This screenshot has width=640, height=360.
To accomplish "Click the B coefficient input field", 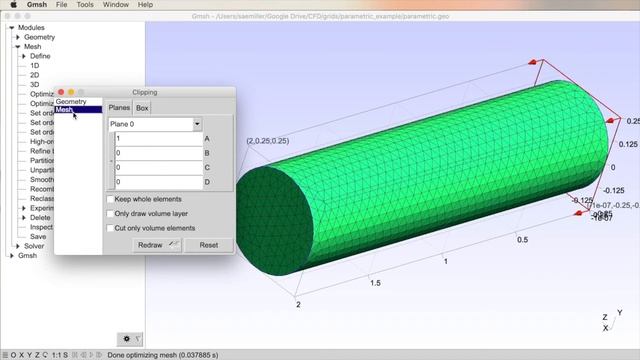I will tap(159, 153).
